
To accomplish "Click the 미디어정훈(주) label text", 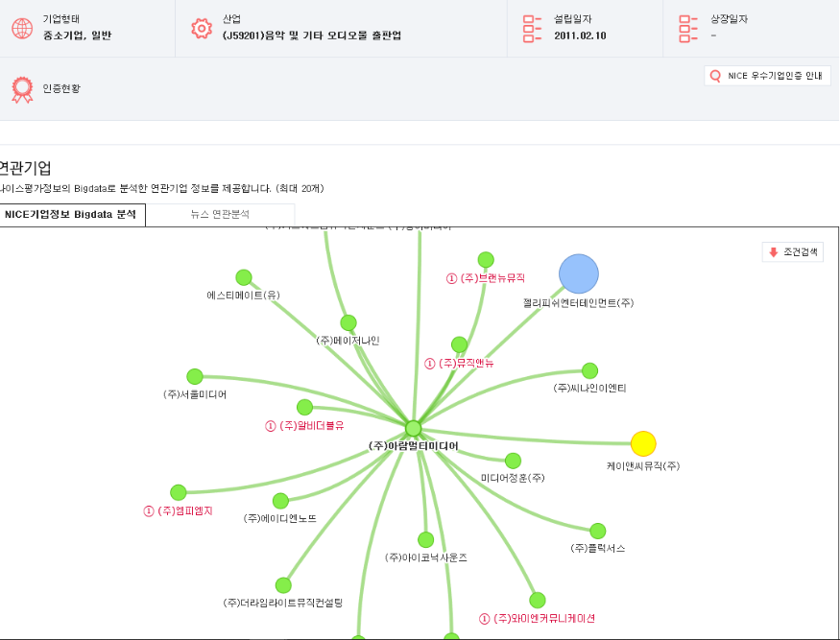I will click(x=513, y=478).
